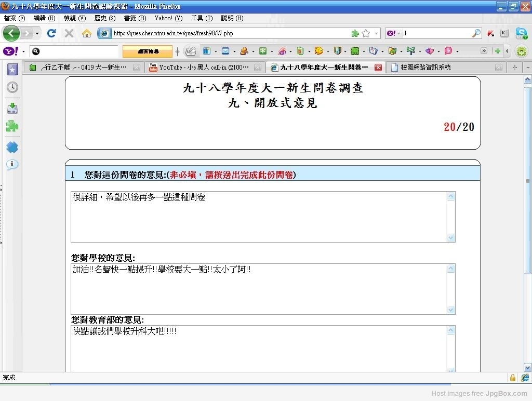Click the sidebar info speech bubble icon
This screenshot has height=401, width=532.
tap(12, 165)
